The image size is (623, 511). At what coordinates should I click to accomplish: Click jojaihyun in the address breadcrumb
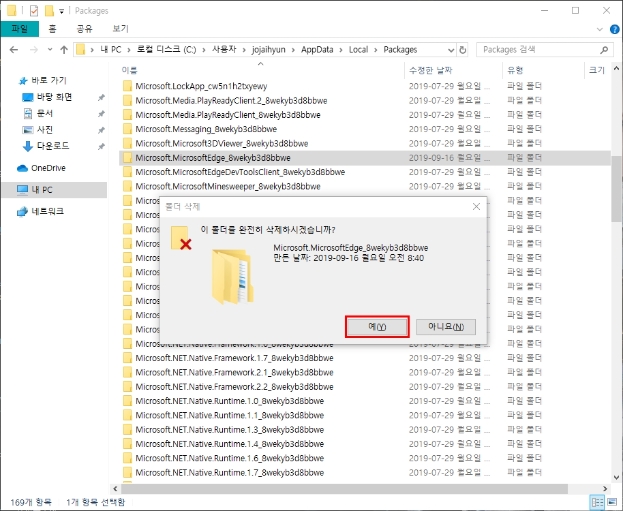pos(269,50)
